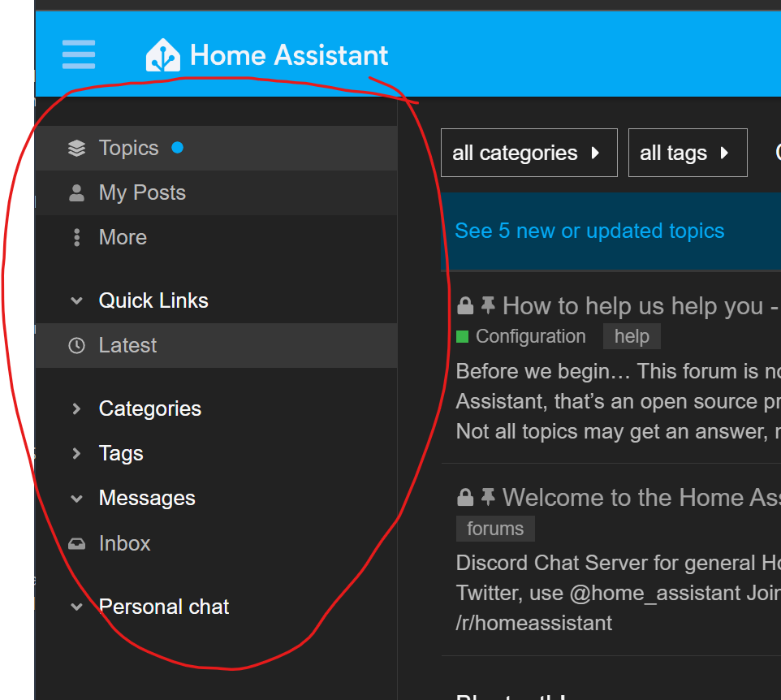Image resolution: width=781 pixels, height=700 pixels.
Task: Click the '/r/homeassistant' excerpt text
Action: 534,624
